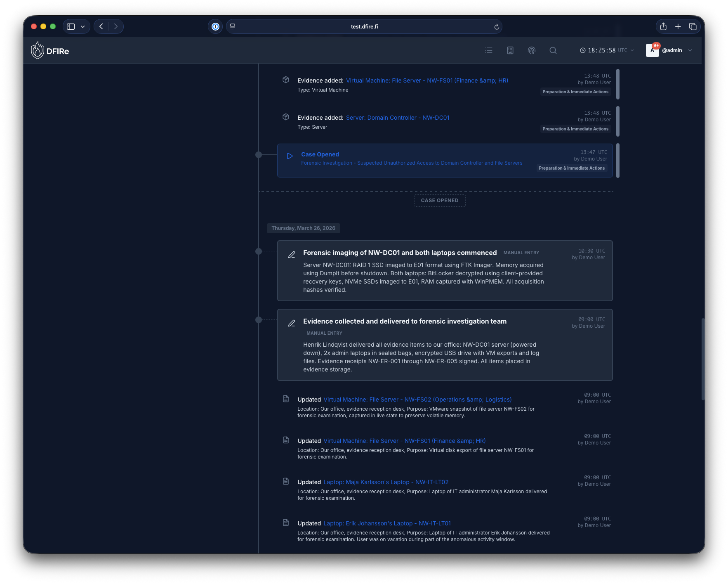Open the building organizations icon in header
The width and height of the screenshot is (728, 584).
pyautogui.click(x=510, y=50)
